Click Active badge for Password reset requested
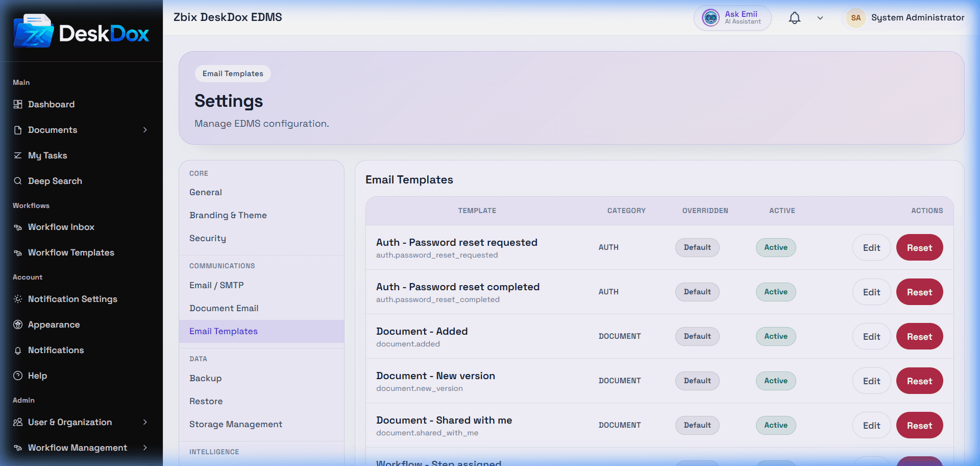The height and width of the screenshot is (466, 980). [776, 247]
